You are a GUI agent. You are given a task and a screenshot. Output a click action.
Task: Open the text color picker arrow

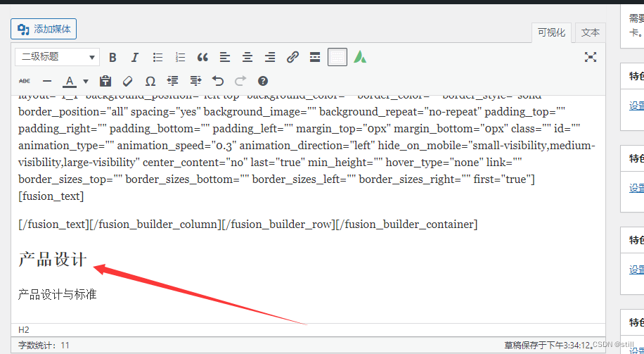86,81
